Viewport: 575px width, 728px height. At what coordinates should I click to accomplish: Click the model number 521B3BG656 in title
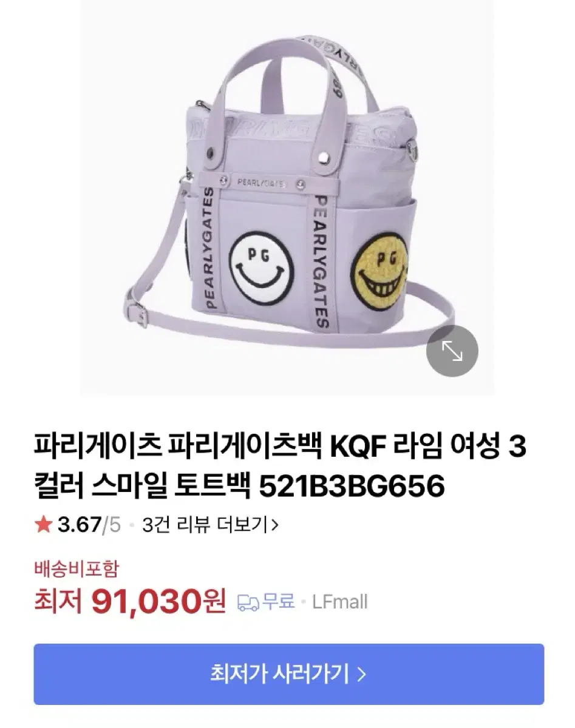click(x=352, y=485)
